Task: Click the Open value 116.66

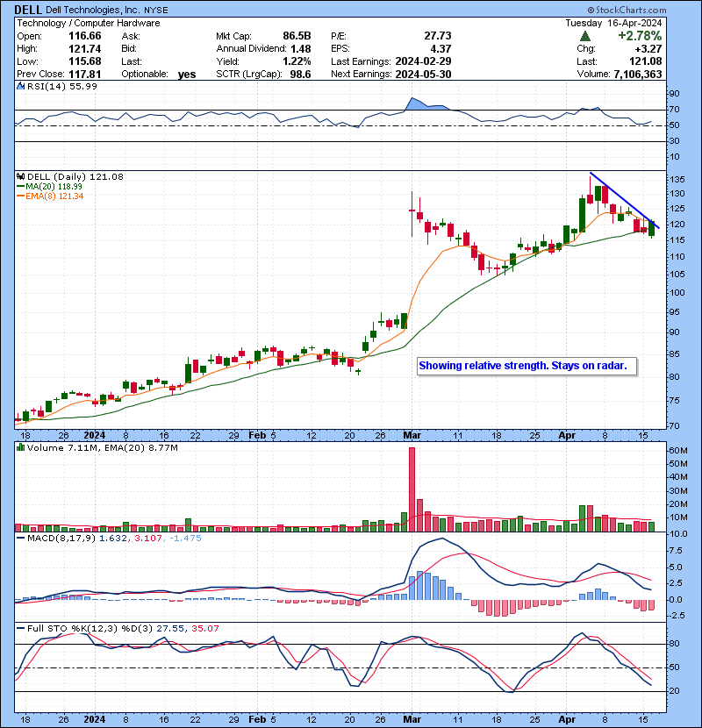Action: point(85,36)
